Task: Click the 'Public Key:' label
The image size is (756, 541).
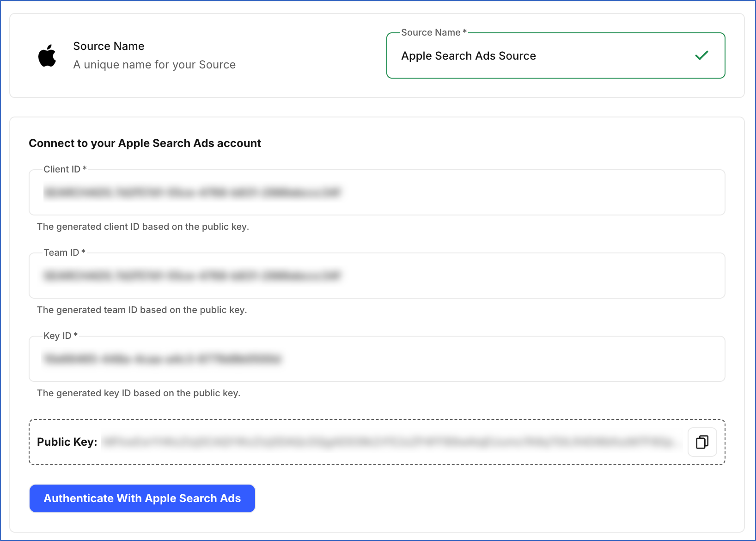Action: coord(67,442)
